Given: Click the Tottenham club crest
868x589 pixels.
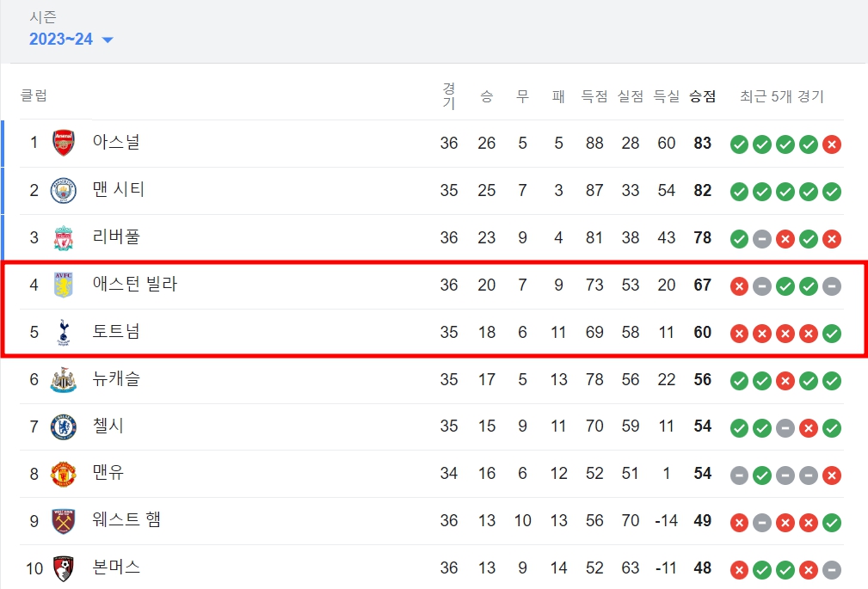Looking at the screenshot, I should point(64,332).
